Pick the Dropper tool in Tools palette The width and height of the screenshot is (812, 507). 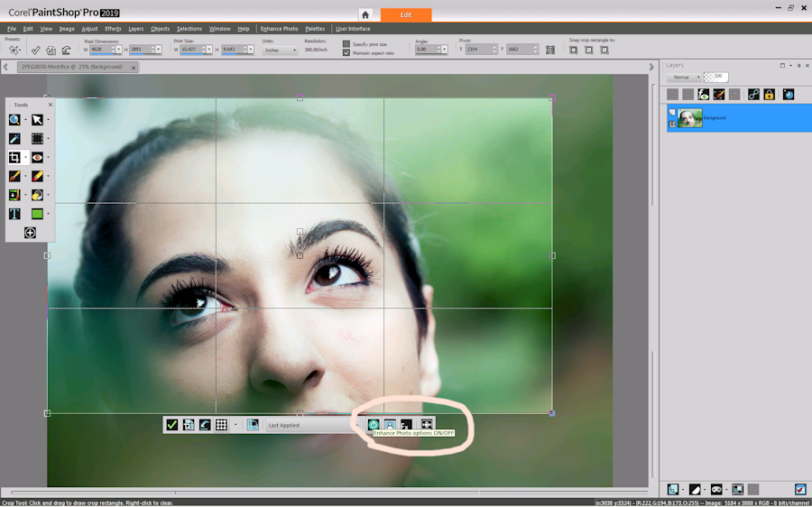click(14, 139)
